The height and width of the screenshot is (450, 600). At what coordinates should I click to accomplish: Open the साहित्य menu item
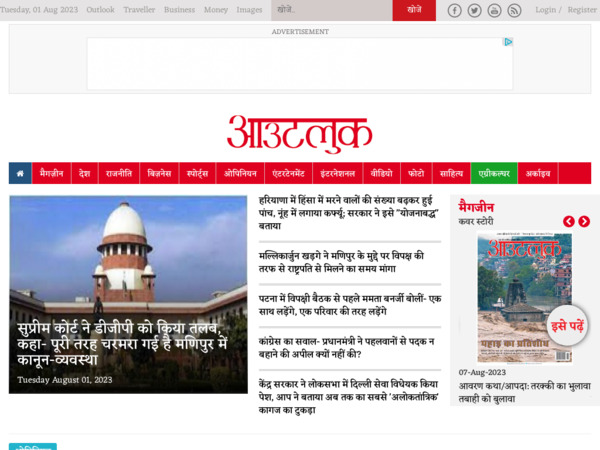(x=452, y=173)
